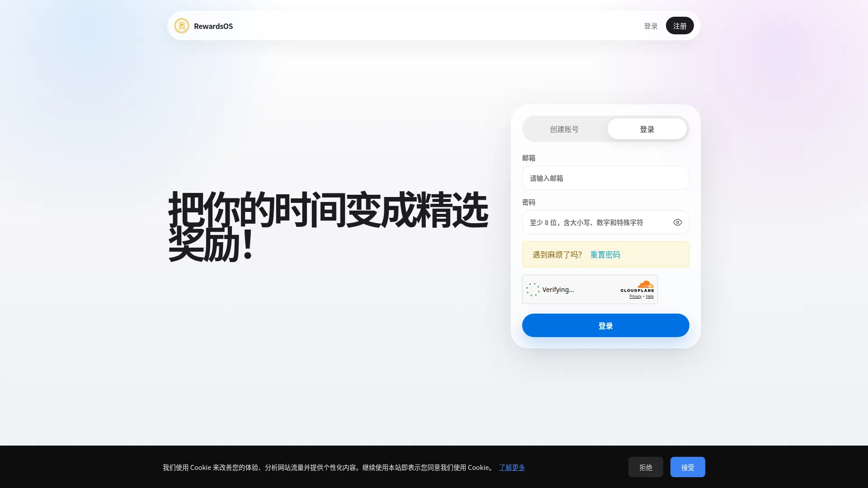The image size is (868, 488).
Task: Open the Cloudflare Privacy link
Action: coord(635,296)
